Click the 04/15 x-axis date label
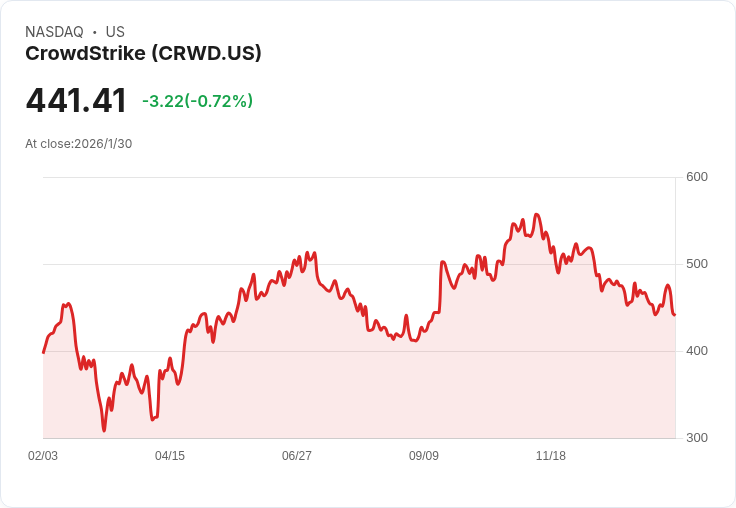 click(170, 455)
